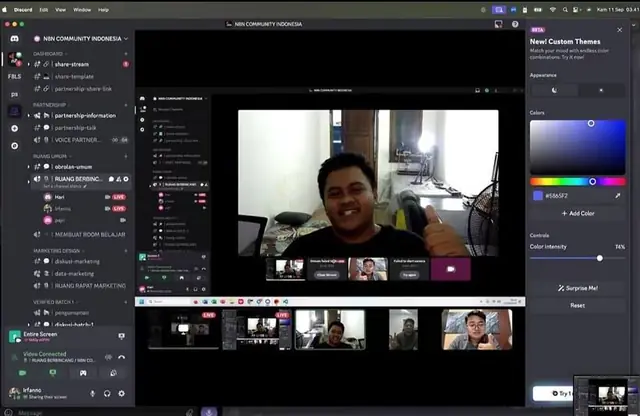The width and height of the screenshot is (640, 416).
Task: Expand threads arrow beside share-stream
Action: (29, 65)
